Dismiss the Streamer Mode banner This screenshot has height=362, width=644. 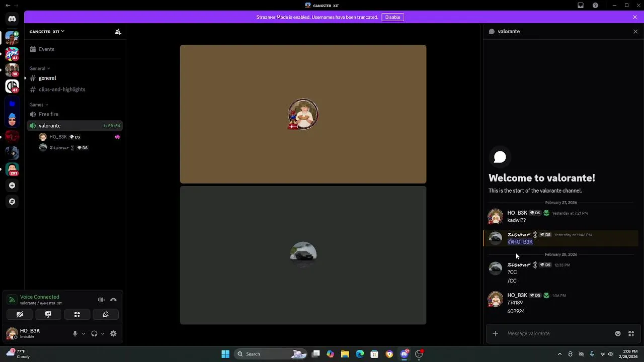(635, 17)
